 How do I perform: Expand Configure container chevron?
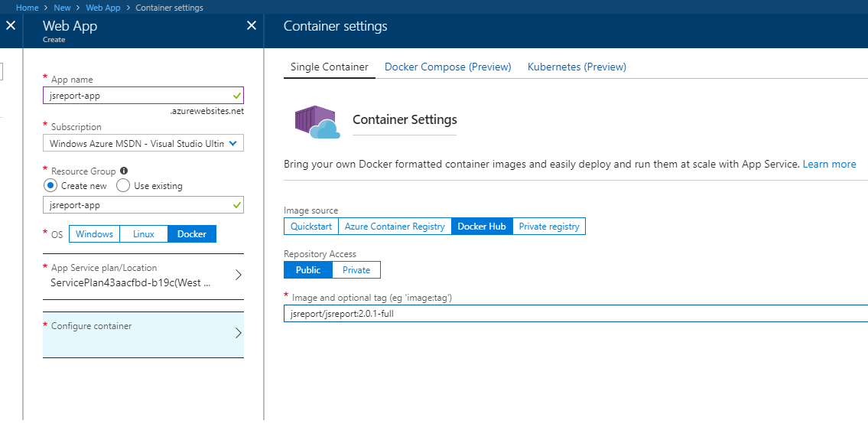point(238,333)
